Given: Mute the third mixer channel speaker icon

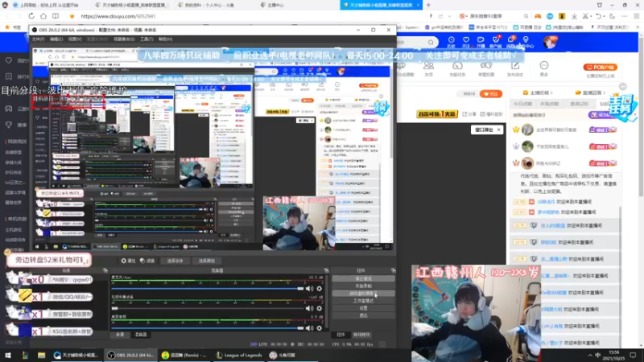Looking at the screenshot, I should point(309,328).
